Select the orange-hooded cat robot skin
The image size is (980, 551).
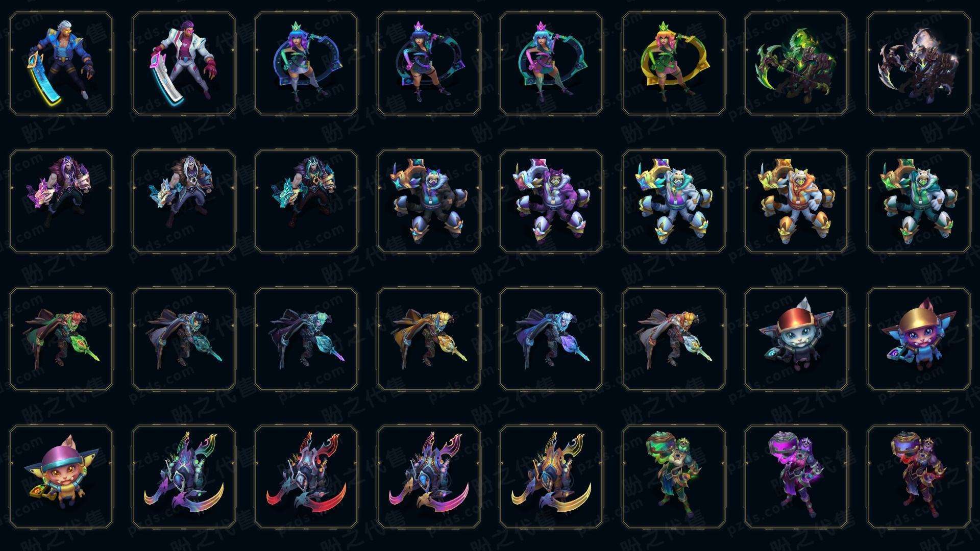click(x=796, y=201)
